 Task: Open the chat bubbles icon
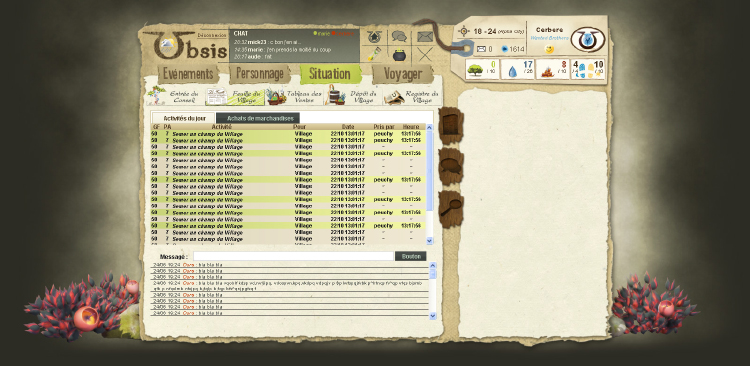(x=399, y=36)
